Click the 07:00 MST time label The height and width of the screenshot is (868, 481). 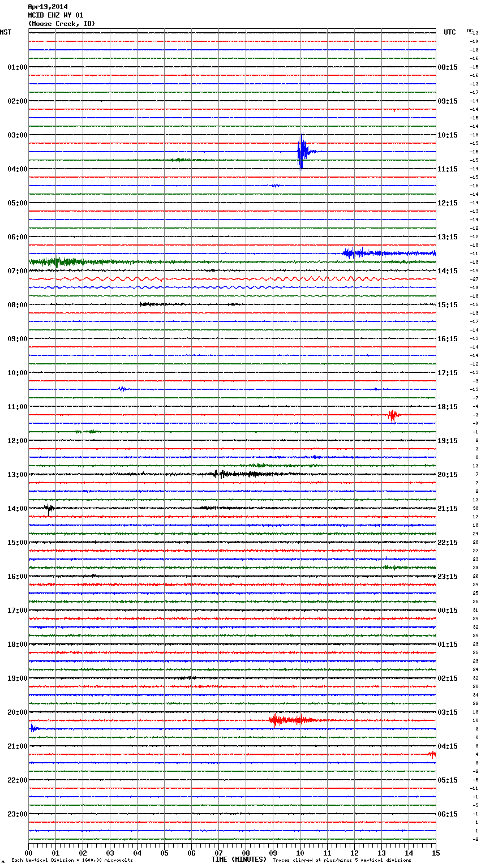coord(18,271)
